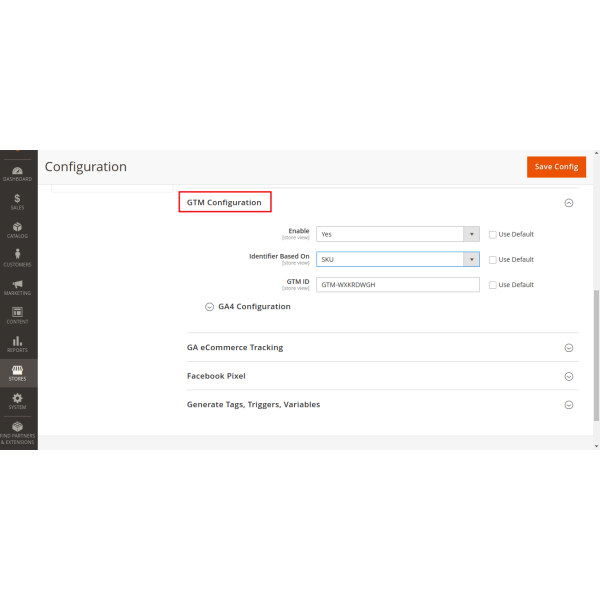Check Use Default for GTM ID
Screen dimensions: 600x600
click(493, 285)
